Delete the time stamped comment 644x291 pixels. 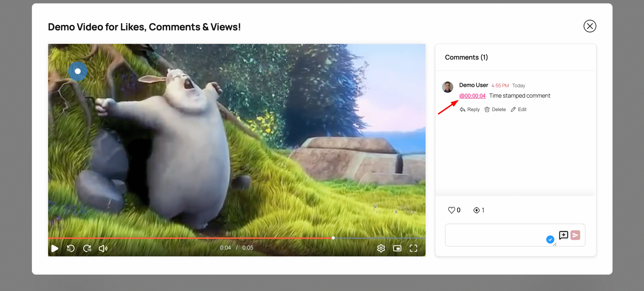[x=495, y=110]
